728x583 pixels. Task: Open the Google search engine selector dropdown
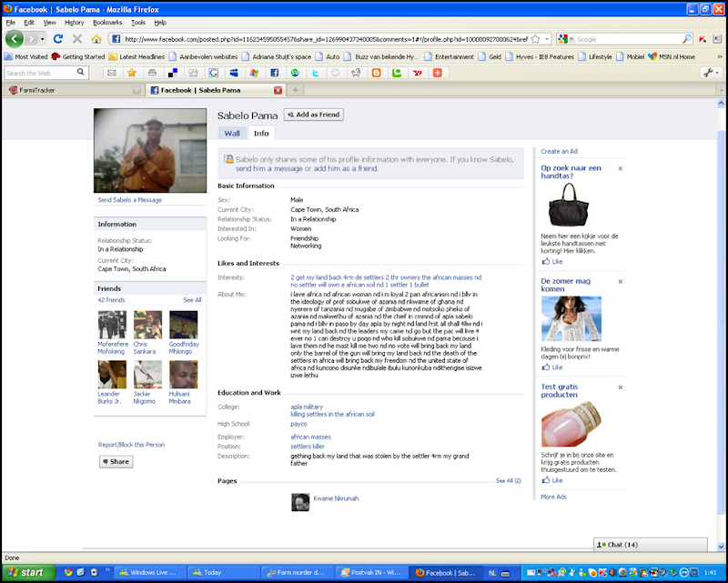[564, 39]
